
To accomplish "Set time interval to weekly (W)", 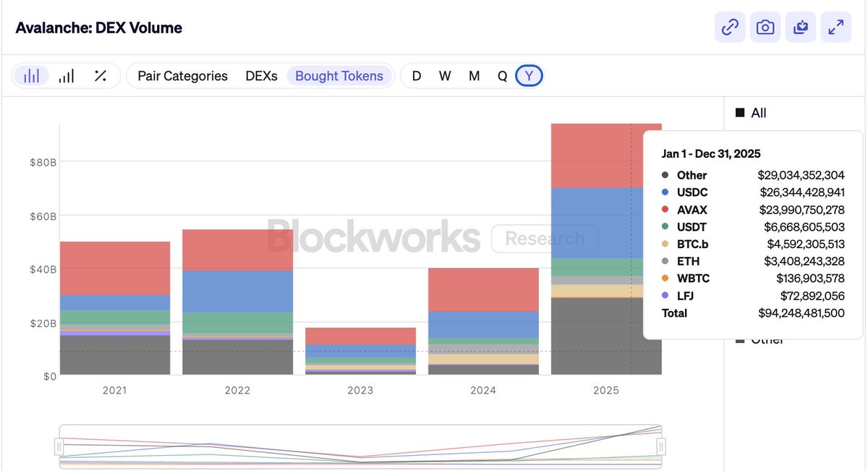I will coord(445,76).
